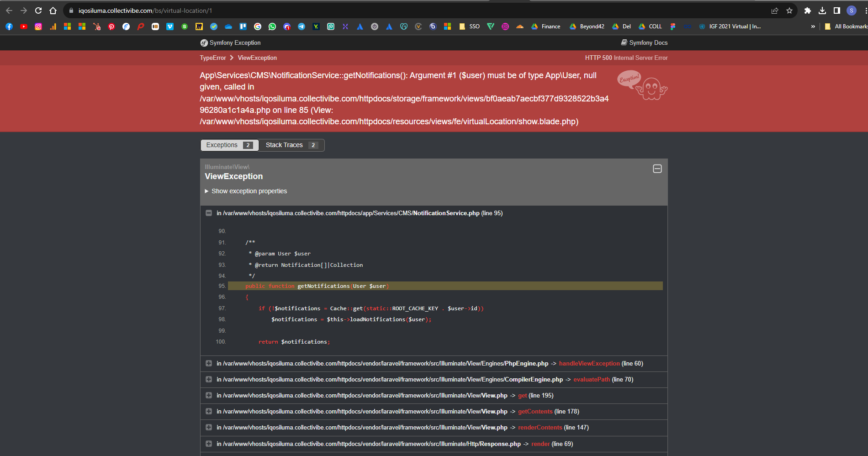Expand the CompilerEngine.php evaluatePath trace
868x456 pixels.
point(209,379)
